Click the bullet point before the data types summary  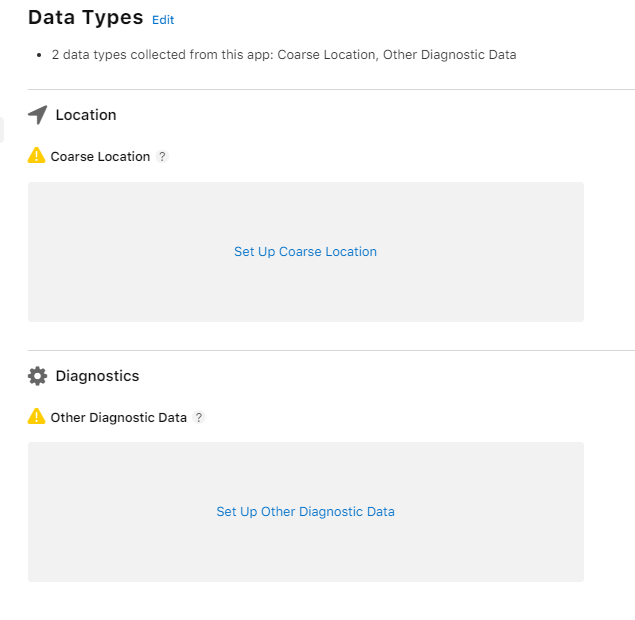pos(39,55)
